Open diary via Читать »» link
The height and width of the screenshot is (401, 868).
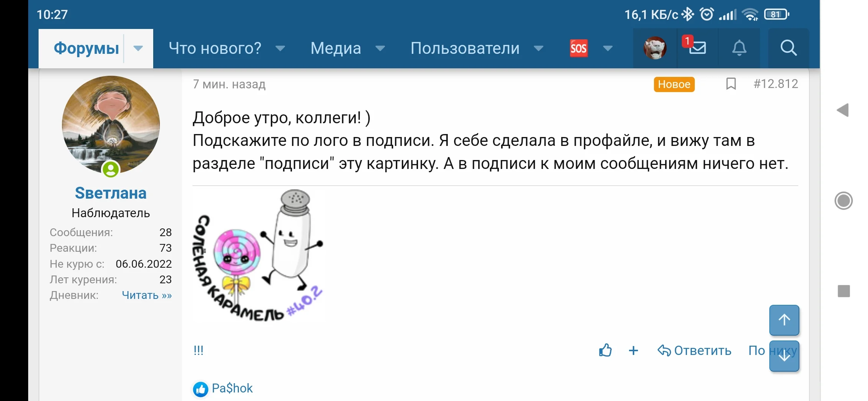(147, 295)
